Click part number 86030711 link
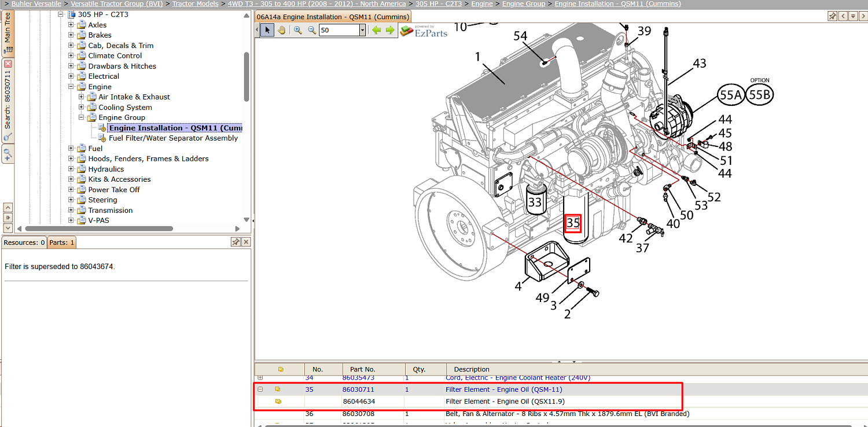868x427 pixels. [358, 389]
